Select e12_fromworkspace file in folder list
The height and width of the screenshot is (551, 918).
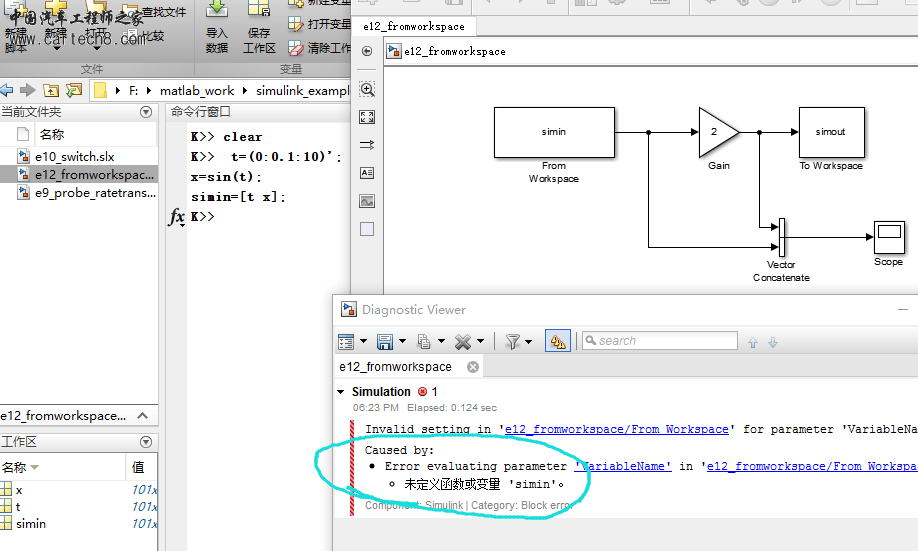pos(78,174)
